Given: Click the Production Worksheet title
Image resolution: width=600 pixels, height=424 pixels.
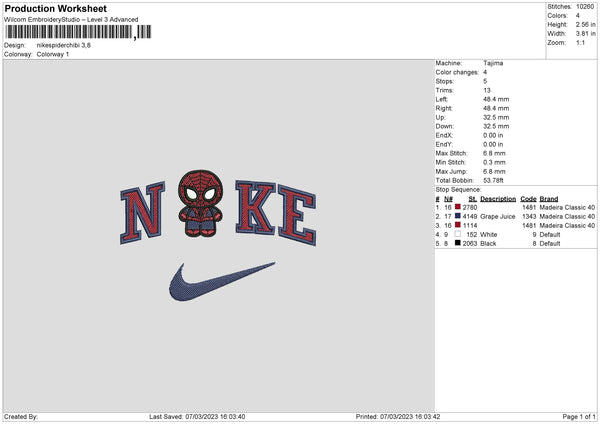Looking at the screenshot, I should click(55, 8).
